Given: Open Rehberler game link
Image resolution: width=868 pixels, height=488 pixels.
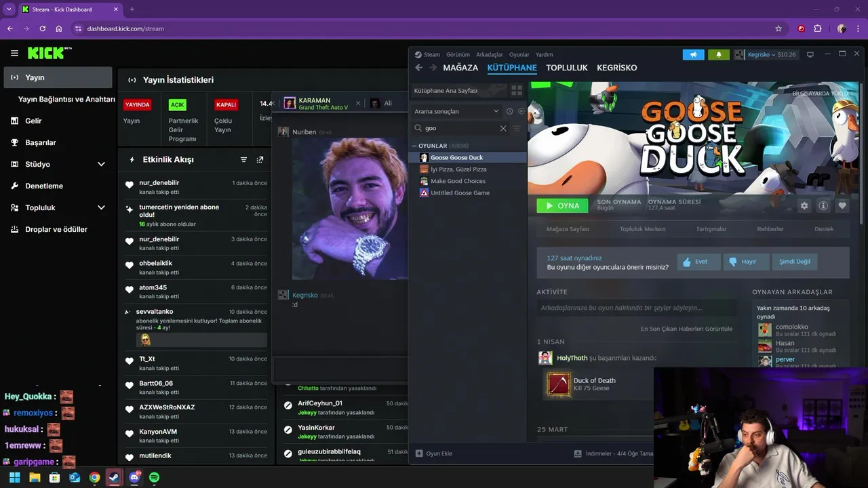Looking at the screenshot, I should 770,229.
